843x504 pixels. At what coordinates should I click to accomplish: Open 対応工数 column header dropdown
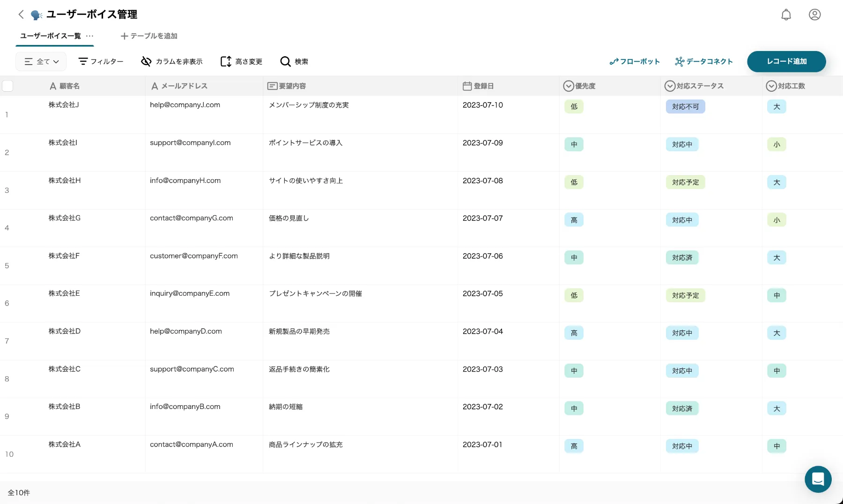pyautogui.click(x=771, y=86)
